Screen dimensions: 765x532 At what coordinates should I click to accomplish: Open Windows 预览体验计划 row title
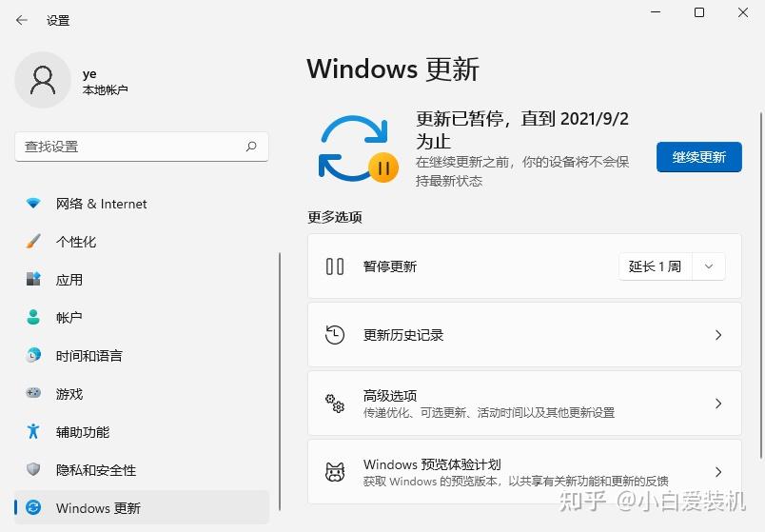(x=432, y=464)
